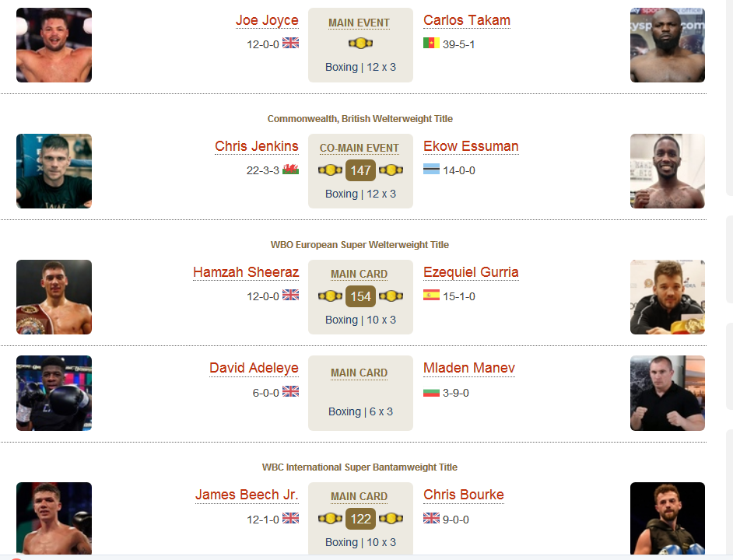Click the Wales flag under Chris Jenkins
The height and width of the screenshot is (560, 733).
(291, 169)
